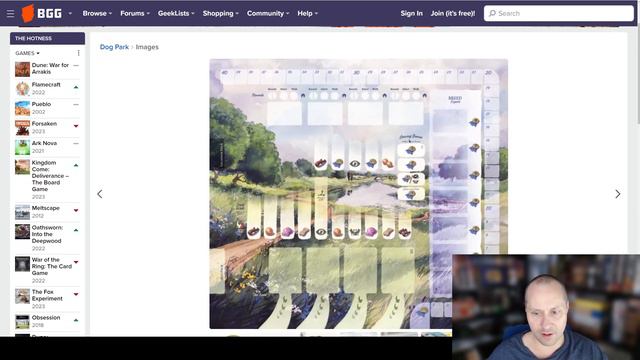Open the Forums menu

135,13
